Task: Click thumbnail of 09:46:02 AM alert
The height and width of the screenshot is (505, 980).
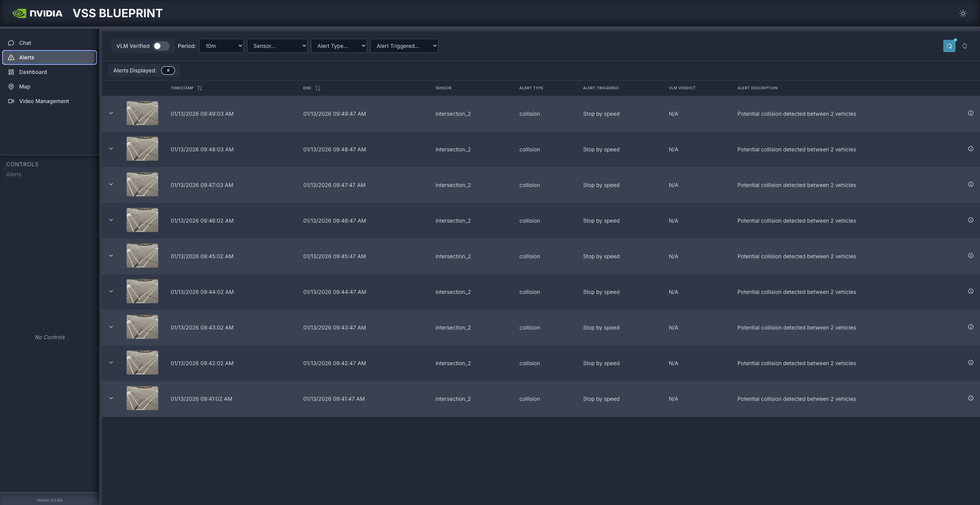Action: click(x=142, y=220)
